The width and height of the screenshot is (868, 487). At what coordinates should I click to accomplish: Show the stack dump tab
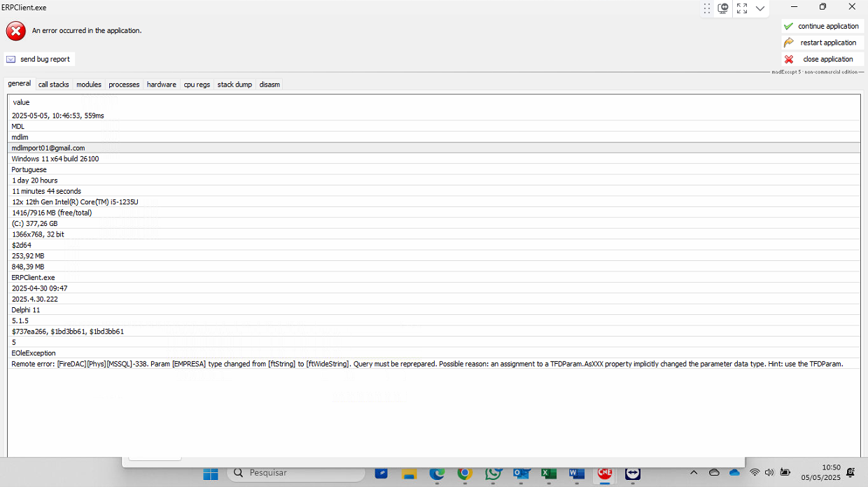234,85
